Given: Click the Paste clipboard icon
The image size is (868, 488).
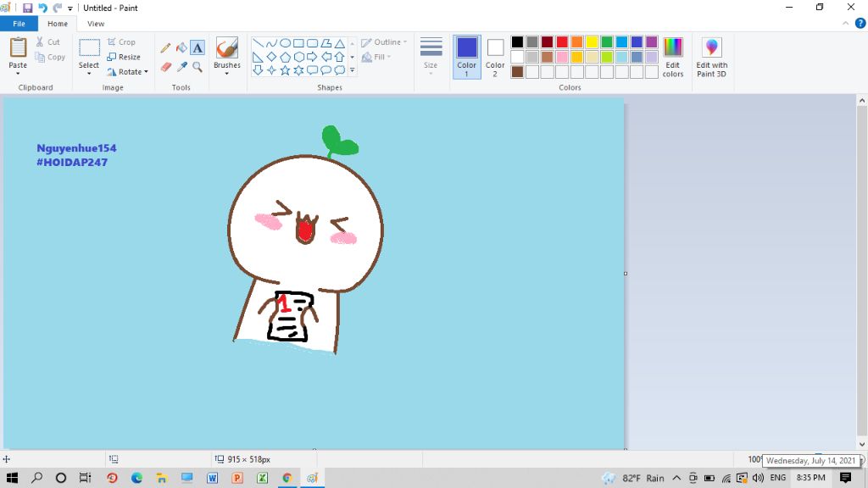Looking at the screenshot, I should (x=18, y=47).
